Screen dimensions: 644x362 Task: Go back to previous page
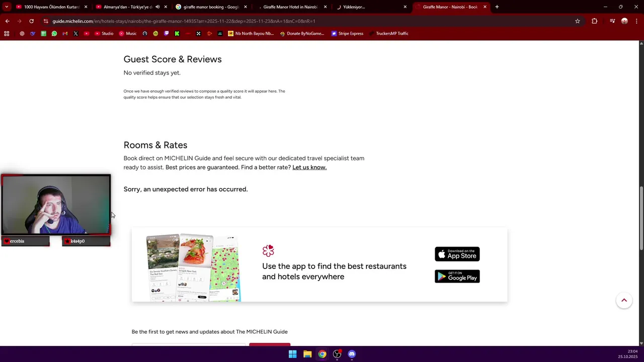[x=7, y=21]
